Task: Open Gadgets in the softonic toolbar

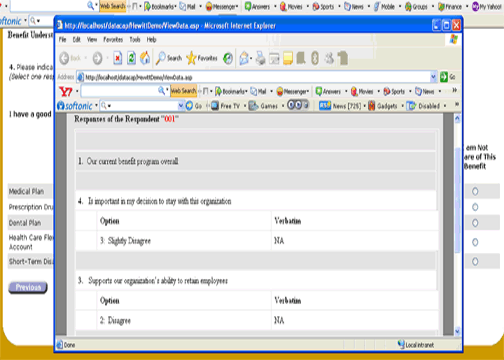Action: [x=383, y=106]
